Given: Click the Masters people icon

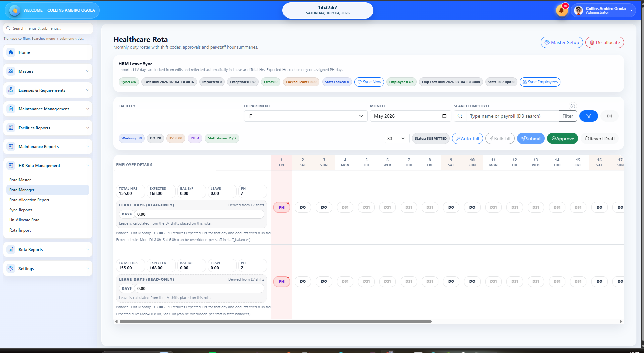Looking at the screenshot, I should click(11, 71).
